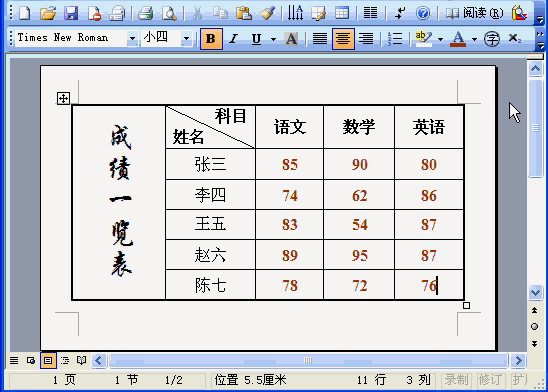Open an existing file via folder icon
The width and height of the screenshot is (548, 392).
(x=48, y=14)
